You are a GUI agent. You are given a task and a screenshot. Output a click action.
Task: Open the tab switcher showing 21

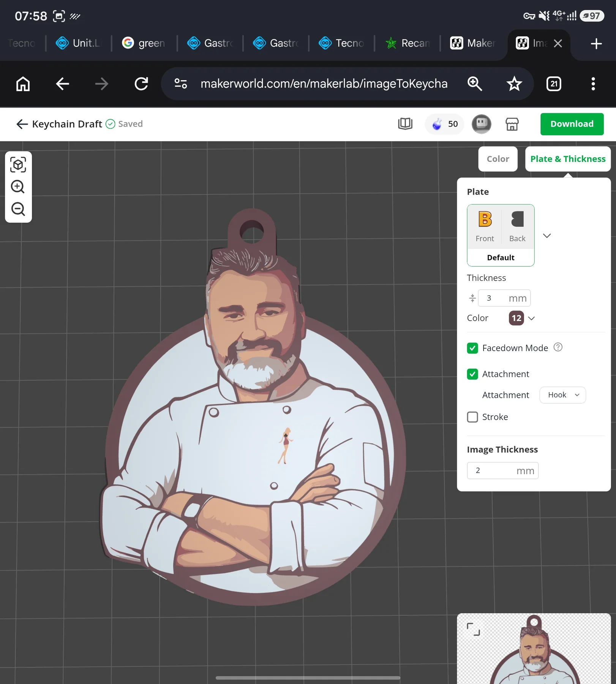point(554,84)
